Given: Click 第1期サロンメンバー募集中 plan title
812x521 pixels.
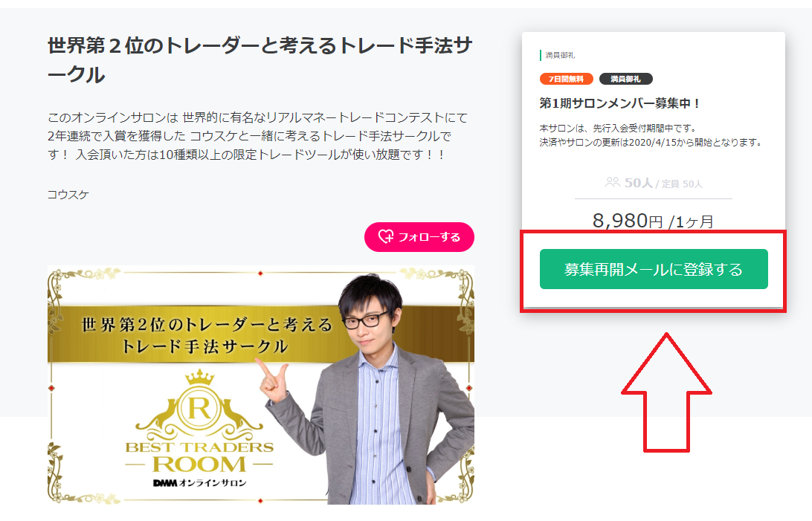Looking at the screenshot, I should [x=620, y=103].
